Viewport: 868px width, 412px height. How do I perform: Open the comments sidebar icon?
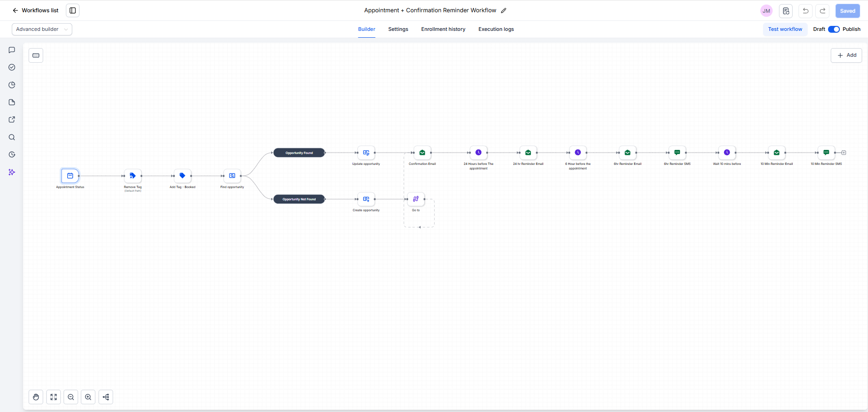(x=12, y=50)
